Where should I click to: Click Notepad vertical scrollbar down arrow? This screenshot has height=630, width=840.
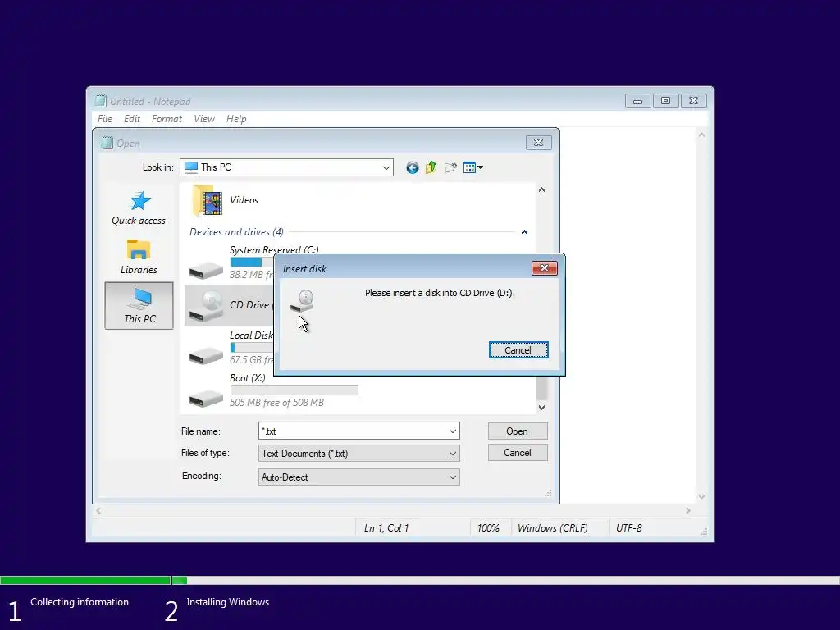(x=701, y=497)
